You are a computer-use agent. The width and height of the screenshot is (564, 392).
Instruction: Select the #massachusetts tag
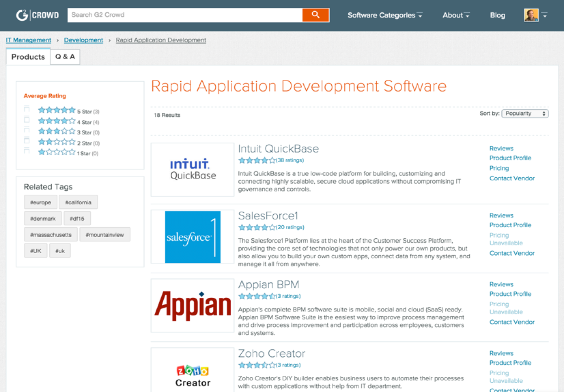point(51,235)
